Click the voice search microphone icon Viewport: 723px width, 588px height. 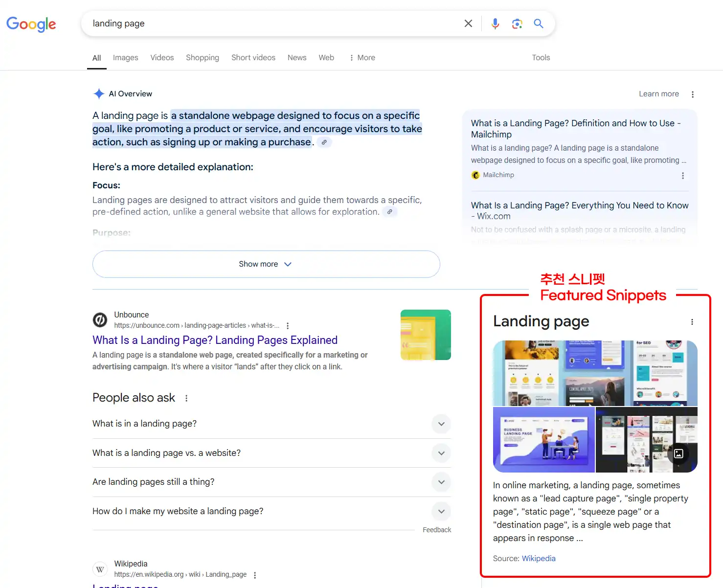click(495, 23)
